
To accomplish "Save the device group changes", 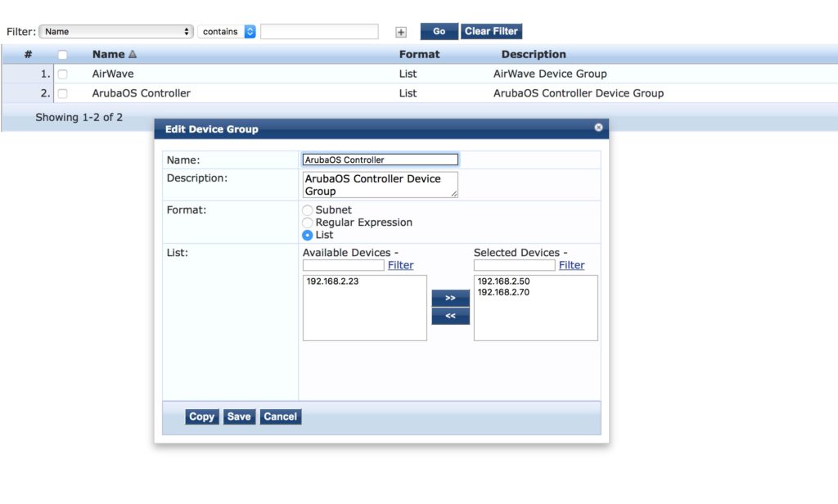I will 239,417.
